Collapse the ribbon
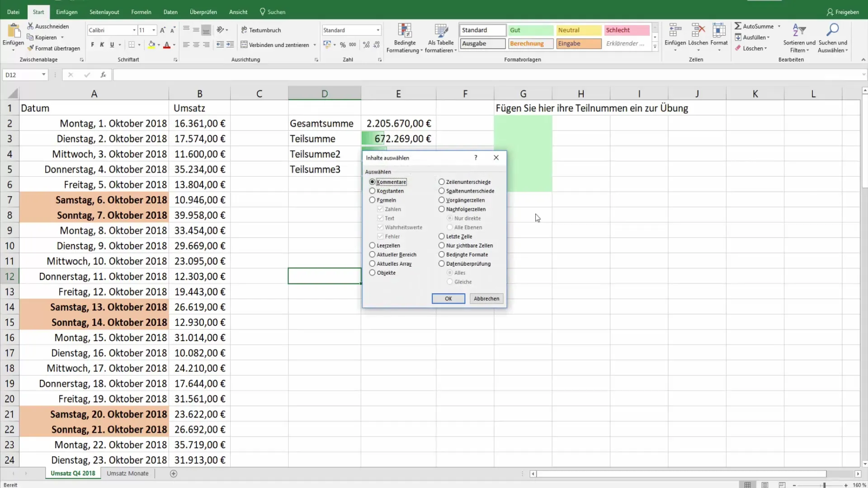 [863, 60]
